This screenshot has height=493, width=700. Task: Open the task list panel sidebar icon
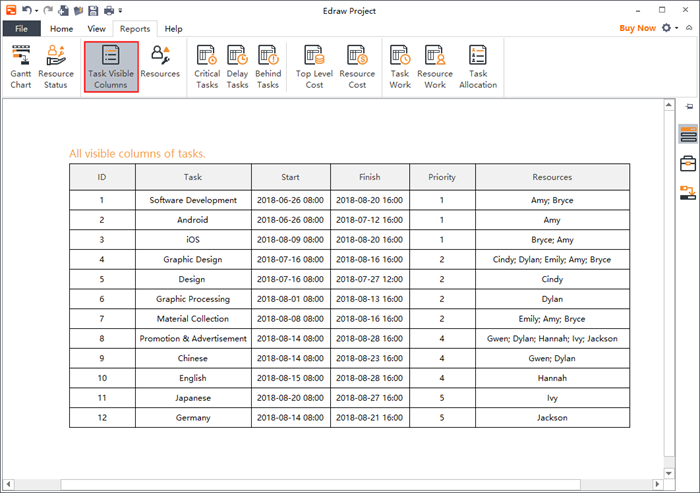click(688, 134)
